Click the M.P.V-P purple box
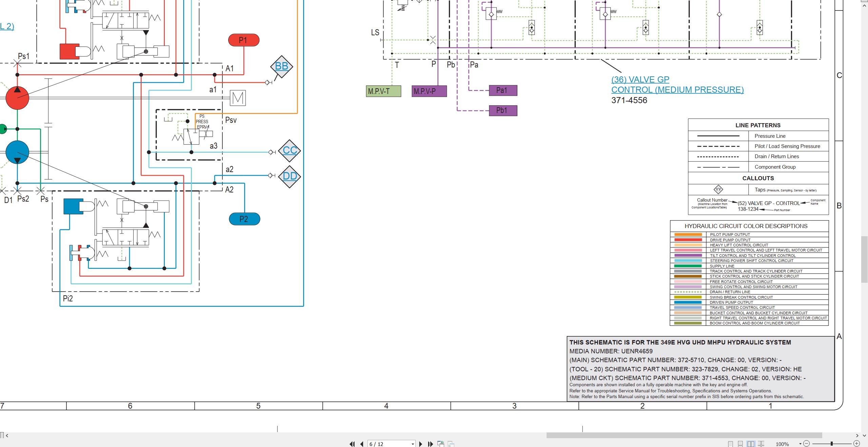This screenshot has width=868, height=447. tap(429, 91)
